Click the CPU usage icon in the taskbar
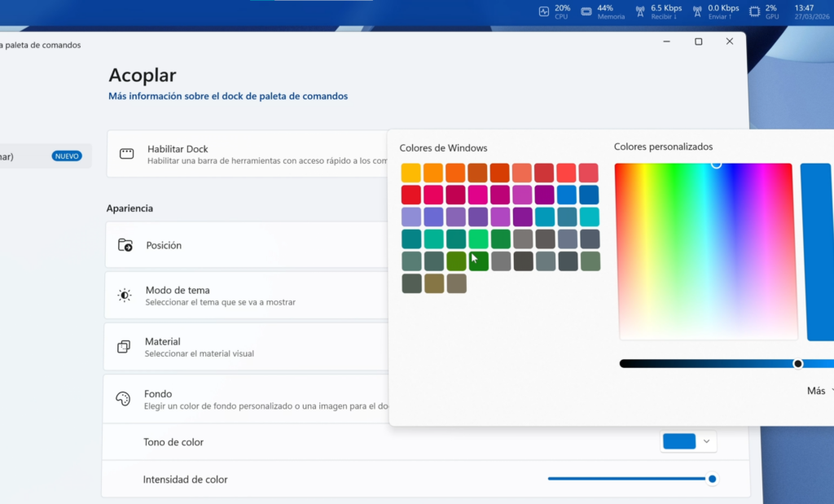Viewport: 834px width, 504px height. pos(543,11)
